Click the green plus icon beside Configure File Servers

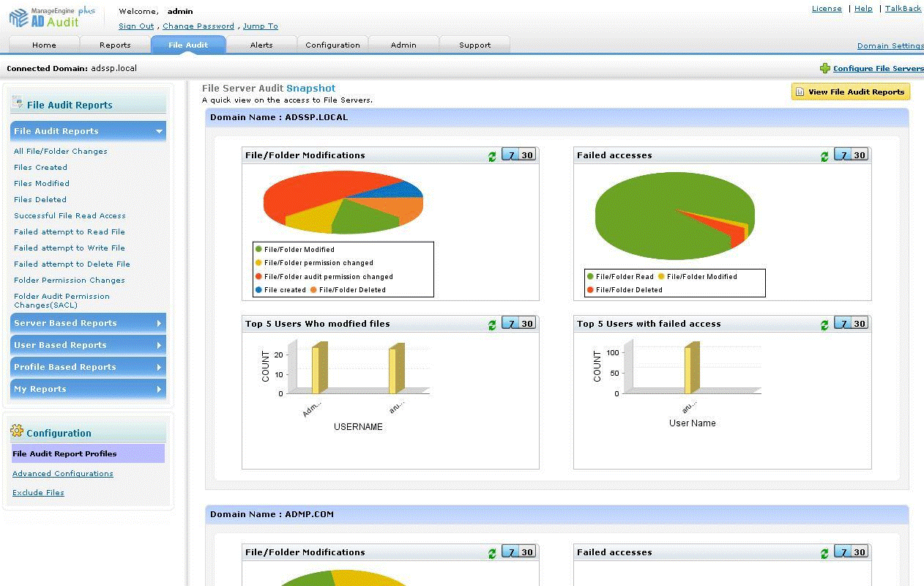click(825, 68)
